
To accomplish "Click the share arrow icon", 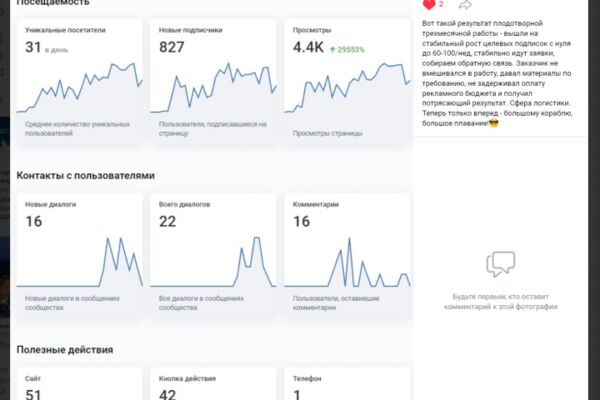I will click(x=465, y=4).
